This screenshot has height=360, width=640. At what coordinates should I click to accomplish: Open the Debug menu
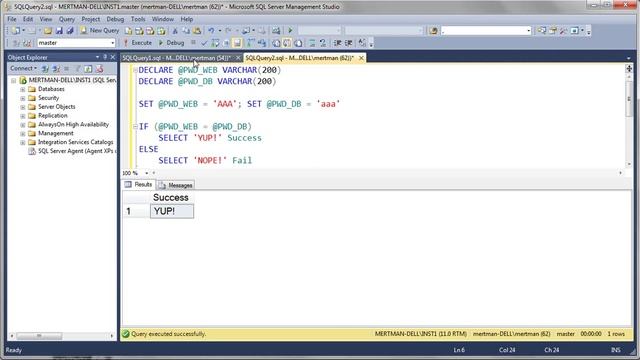115,19
